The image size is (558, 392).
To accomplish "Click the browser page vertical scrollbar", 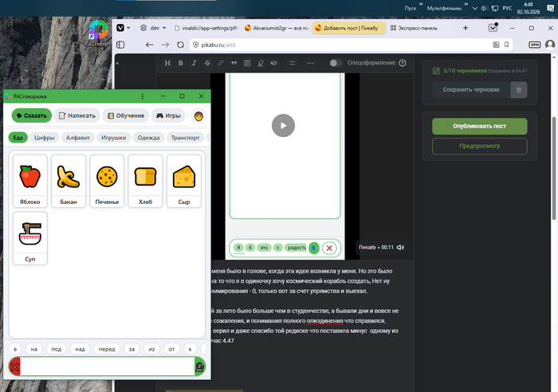I will [x=554, y=168].
